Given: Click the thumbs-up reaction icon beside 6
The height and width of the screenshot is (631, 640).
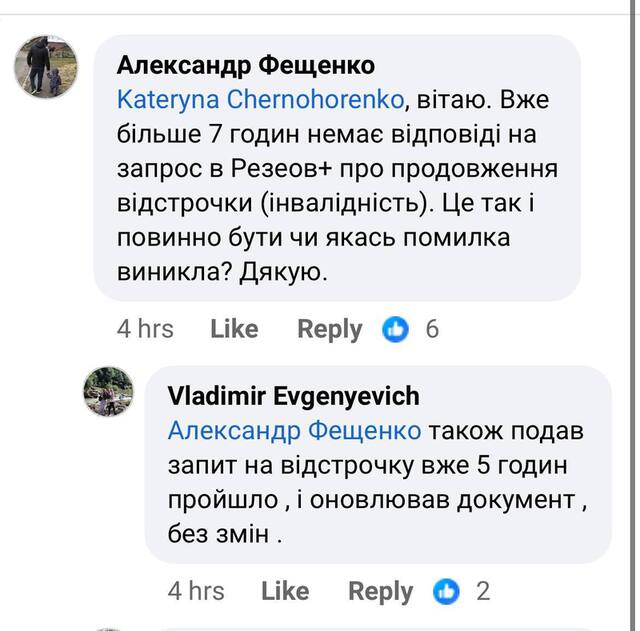Looking at the screenshot, I should pyautogui.click(x=397, y=329).
